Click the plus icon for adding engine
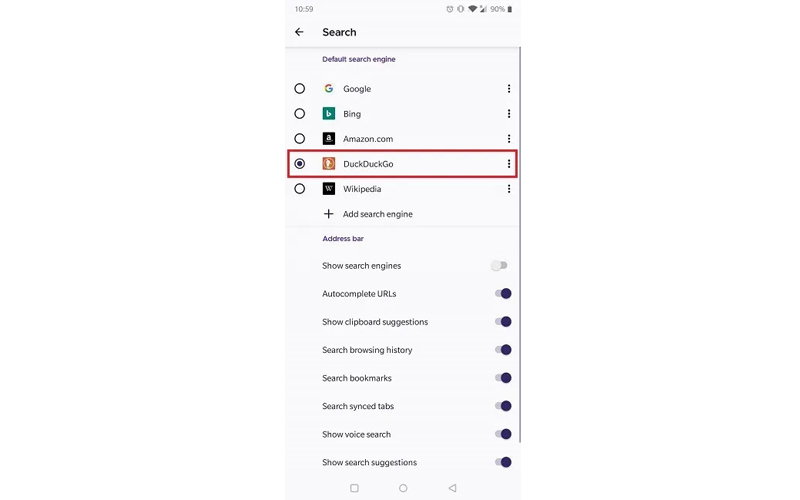Screen dimensions: 800x500 click(x=328, y=214)
